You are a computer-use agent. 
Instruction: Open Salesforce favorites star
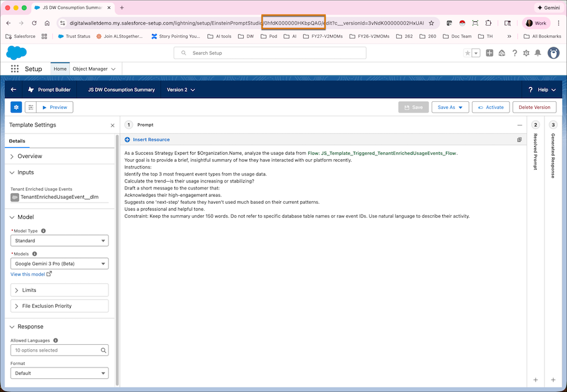point(467,53)
